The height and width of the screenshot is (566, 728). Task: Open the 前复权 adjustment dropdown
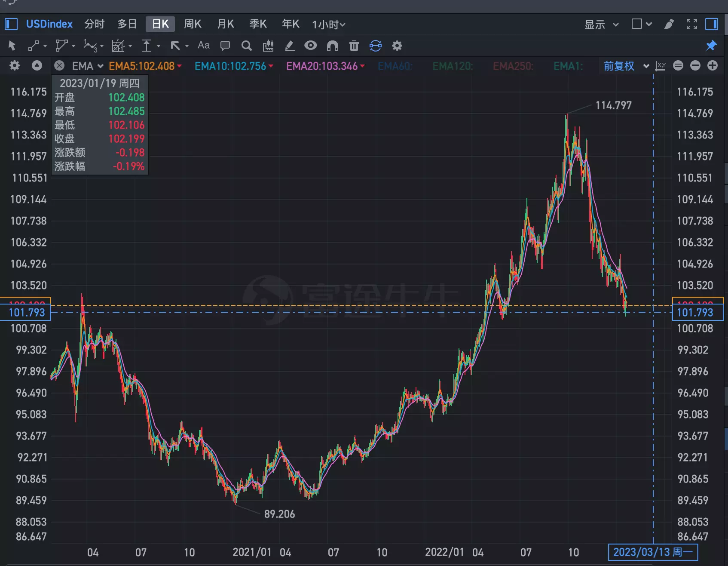625,66
